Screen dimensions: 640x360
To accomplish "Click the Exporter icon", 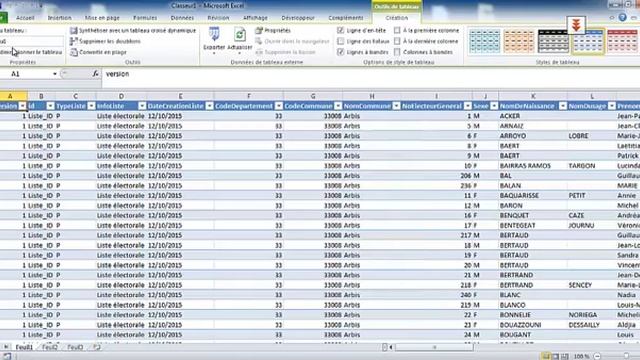I will coord(214,35).
